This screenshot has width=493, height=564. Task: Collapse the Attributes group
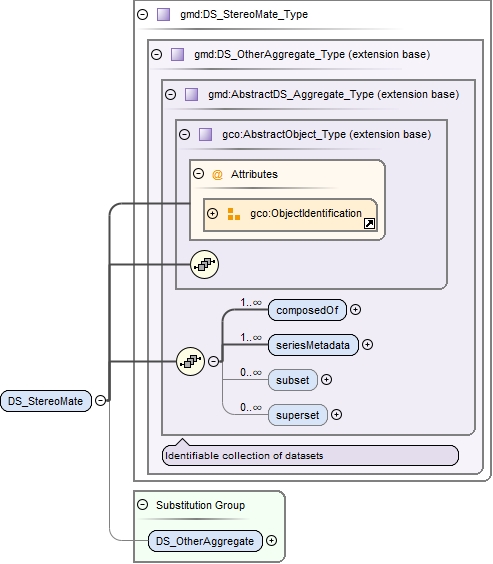(x=198, y=174)
